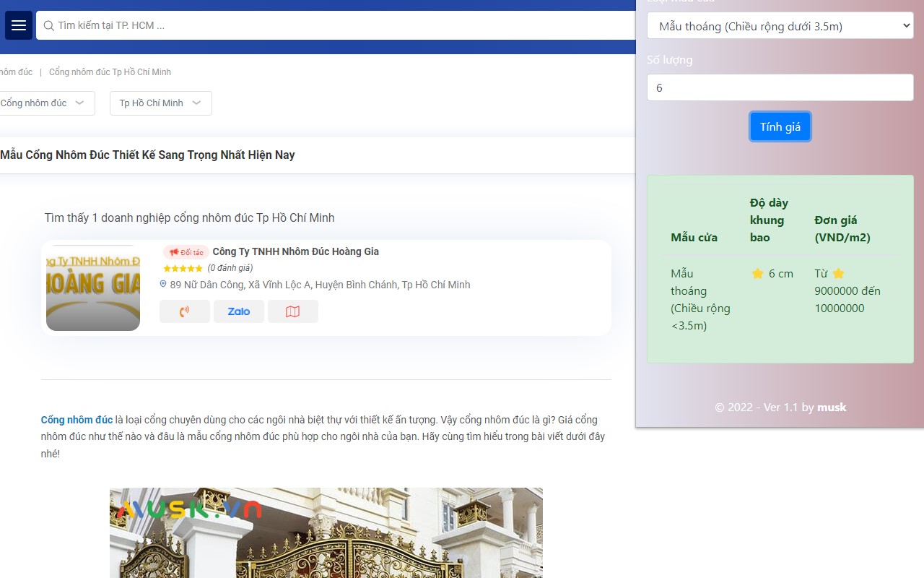The image size is (924, 578).
Task: Click the phone call icon button
Action: (x=185, y=311)
